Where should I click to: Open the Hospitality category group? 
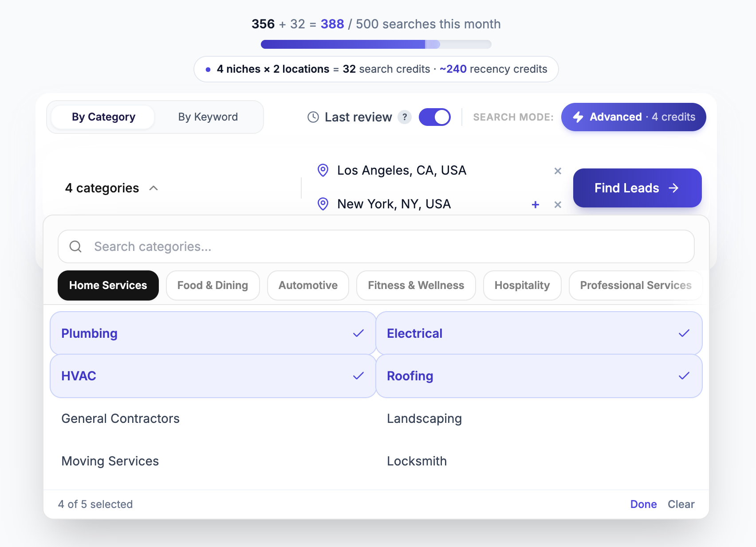pyautogui.click(x=522, y=285)
